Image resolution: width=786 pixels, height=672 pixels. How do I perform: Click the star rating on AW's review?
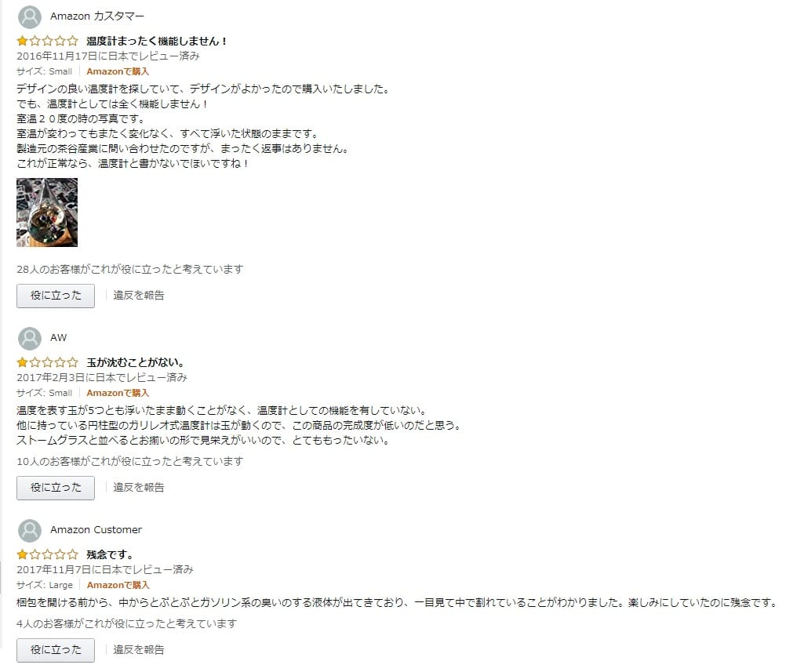(x=48, y=361)
